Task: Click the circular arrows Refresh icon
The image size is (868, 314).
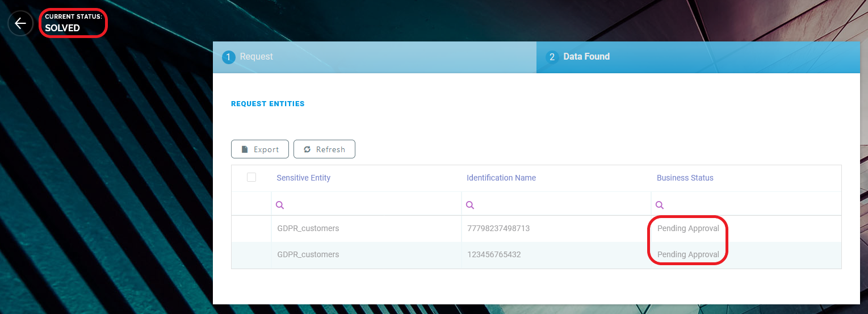Action: 307,149
